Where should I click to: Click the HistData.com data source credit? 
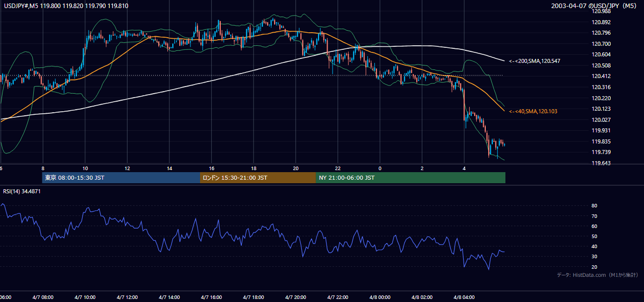click(597, 275)
